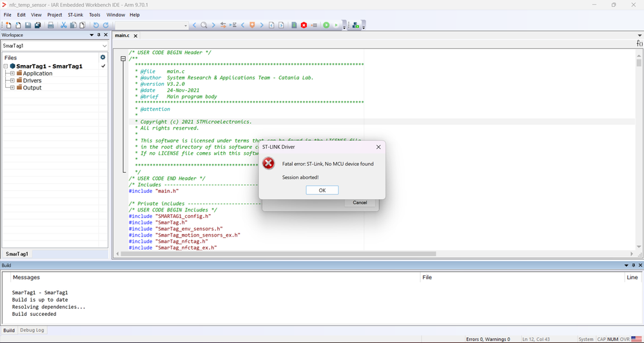This screenshot has height=343, width=644.
Task: Click the Save All toolbar icon
Action: [x=37, y=25]
